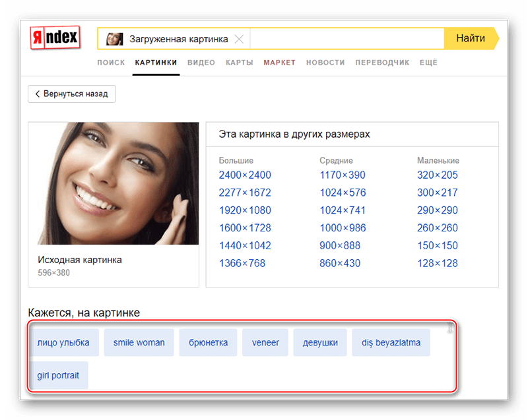528x420 pixels.
Task: Open the 1920×1080 size link
Action: click(245, 210)
